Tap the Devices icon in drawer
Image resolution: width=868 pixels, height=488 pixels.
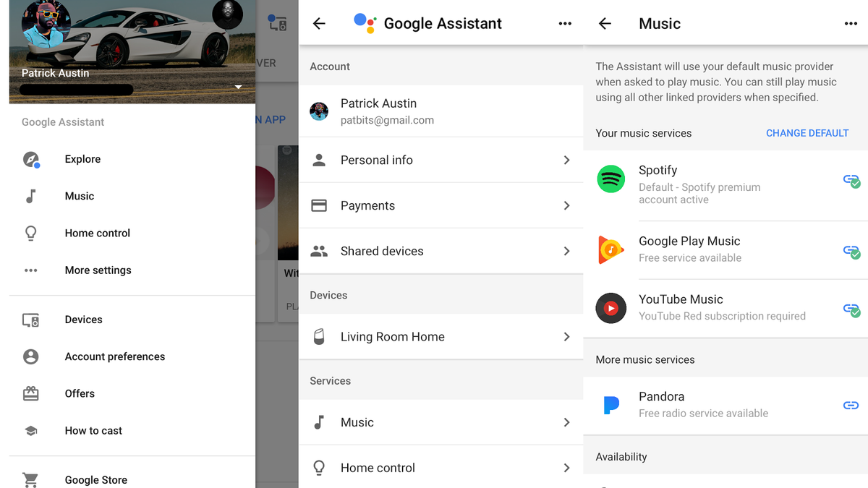click(x=30, y=320)
